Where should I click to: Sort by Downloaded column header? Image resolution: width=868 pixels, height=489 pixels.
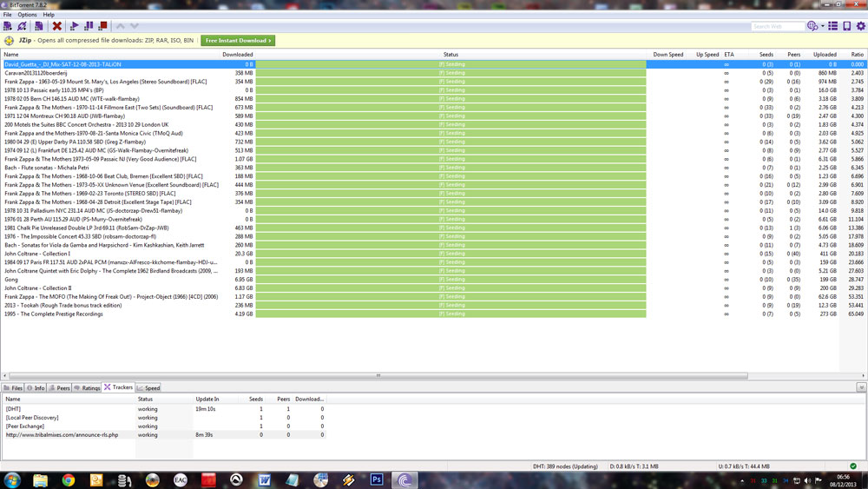(x=238, y=54)
